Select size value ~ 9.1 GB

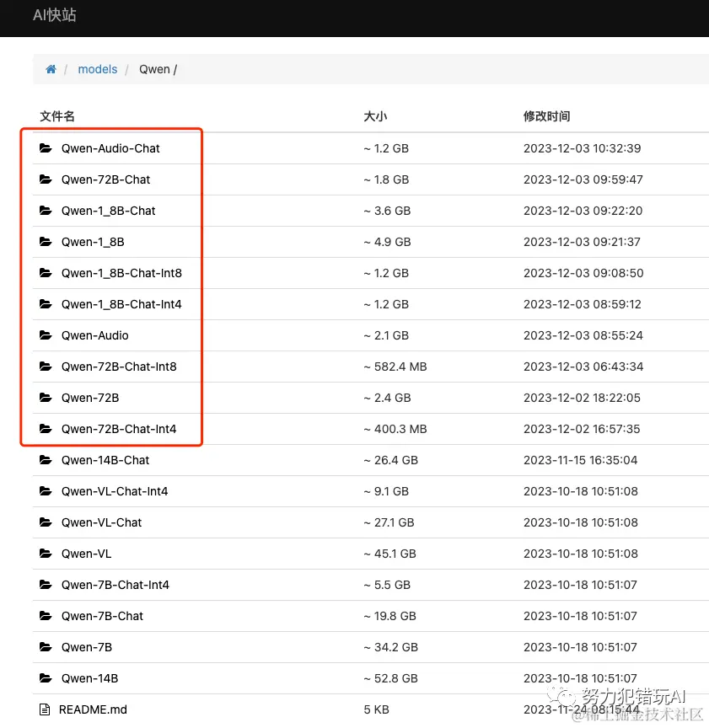coord(386,491)
